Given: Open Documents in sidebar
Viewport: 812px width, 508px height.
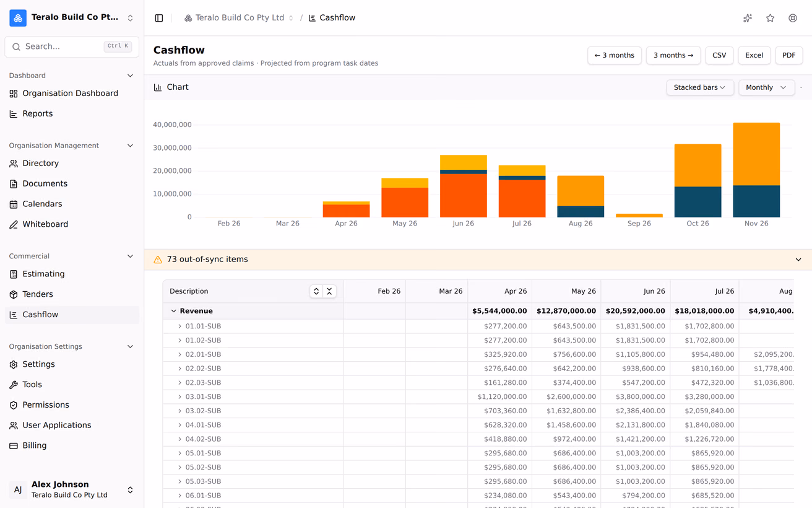Looking at the screenshot, I should pos(72,184).
